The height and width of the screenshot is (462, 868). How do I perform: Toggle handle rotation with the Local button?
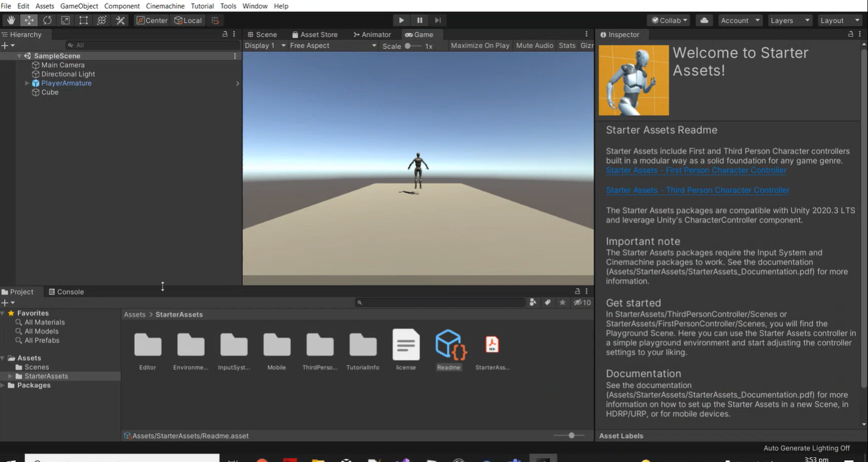pyautogui.click(x=188, y=20)
